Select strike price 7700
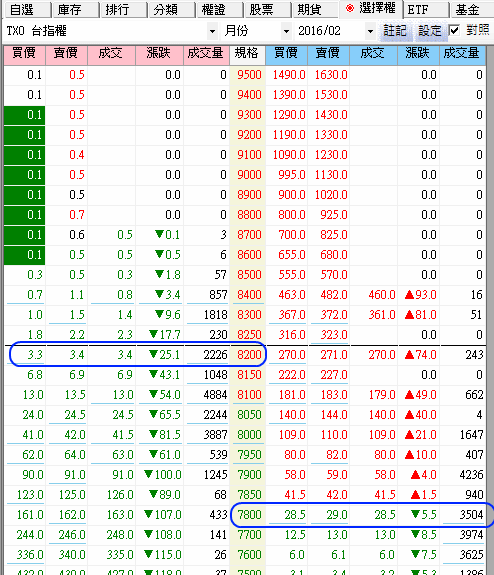494x575 pixels. click(x=249, y=535)
